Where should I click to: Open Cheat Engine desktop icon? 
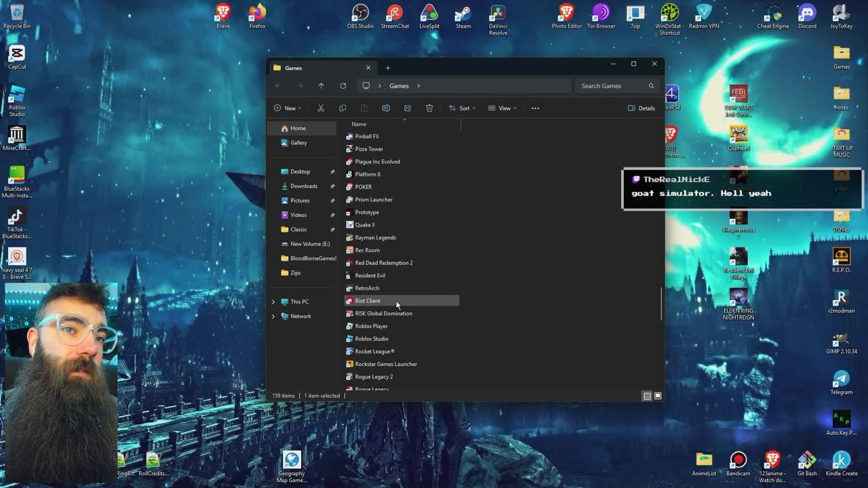pyautogui.click(x=772, y=16)
